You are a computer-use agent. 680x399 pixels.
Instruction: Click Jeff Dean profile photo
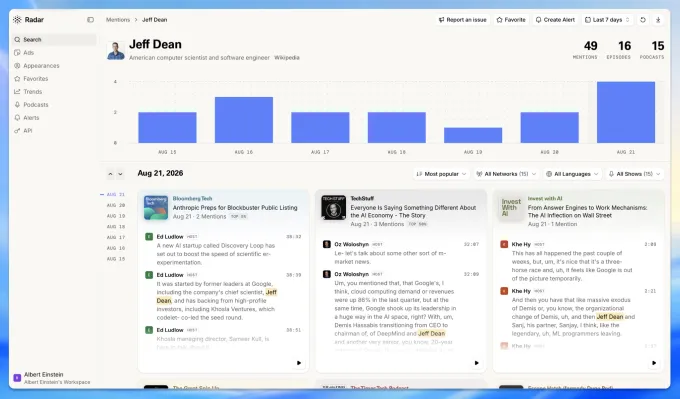(116, 50)
